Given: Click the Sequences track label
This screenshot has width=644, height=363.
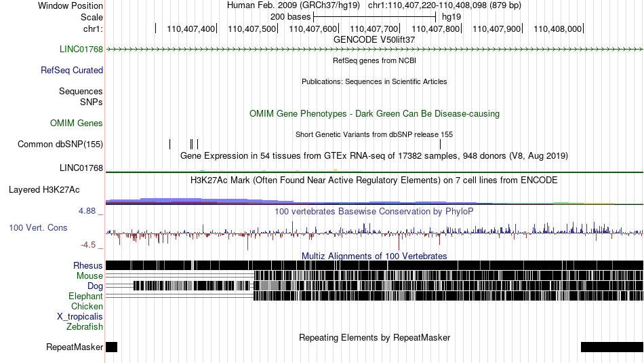Looking at the screenshot, I should 81,92.
